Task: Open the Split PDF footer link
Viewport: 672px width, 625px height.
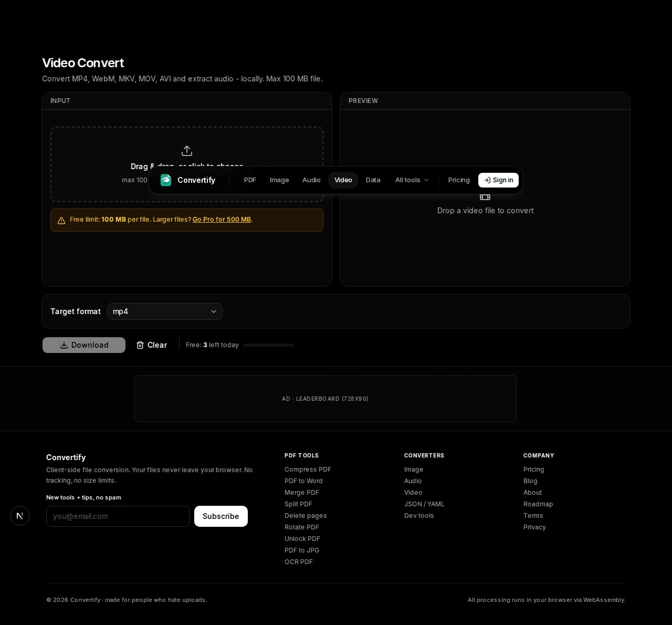Action: [x=298, y=504]
